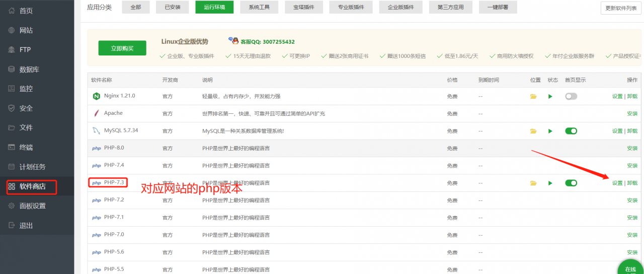Install PHP-7.1 via 安装 link
This screenshot has width=644, height=274.
[x=632, y=218]
